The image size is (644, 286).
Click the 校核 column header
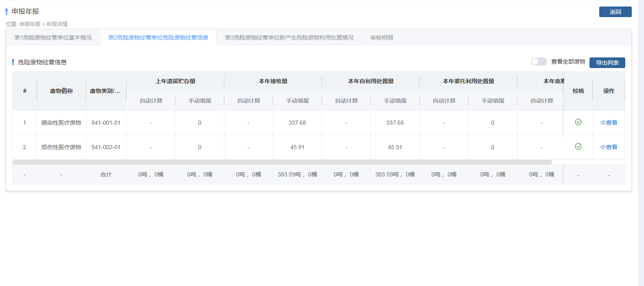578,91
